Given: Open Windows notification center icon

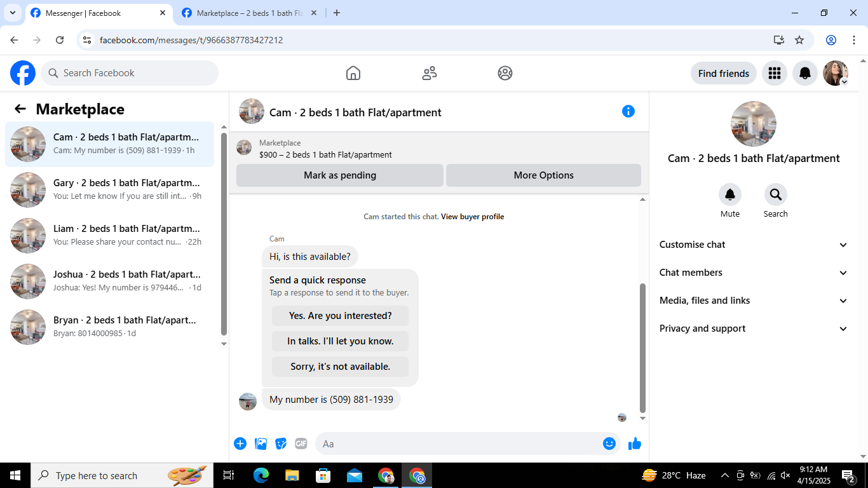Looking at the screenshot, I should pyautogui.click(x=848, y=475).
